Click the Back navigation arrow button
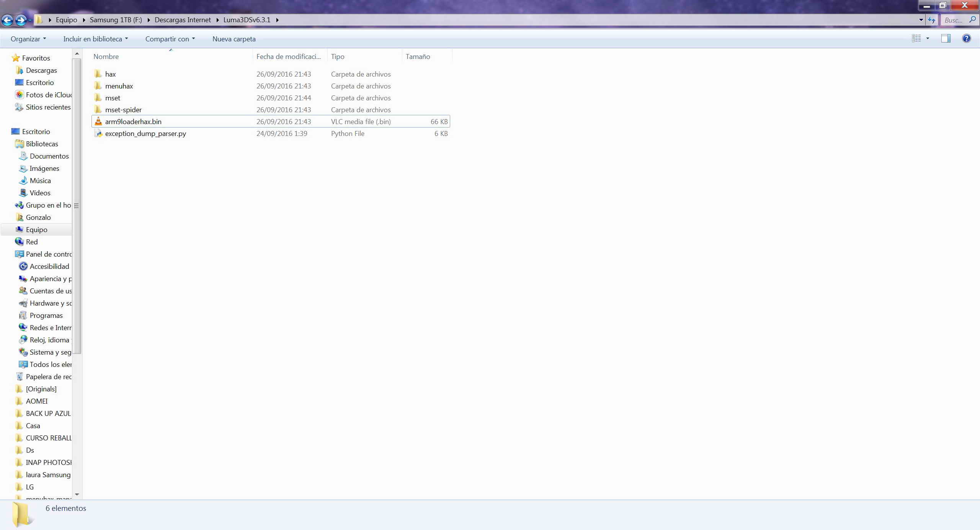 click(x=7, y=20)
